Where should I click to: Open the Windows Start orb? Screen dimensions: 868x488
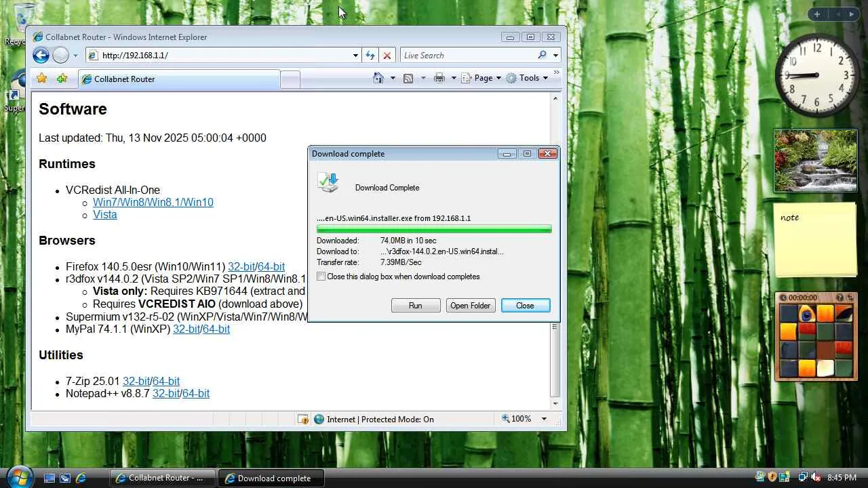(x=19, y=476)
